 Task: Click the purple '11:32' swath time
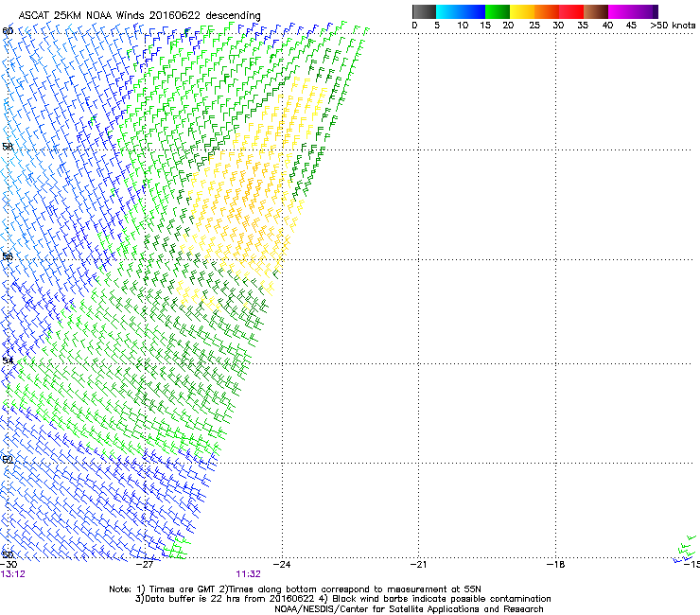pos(248,574)
